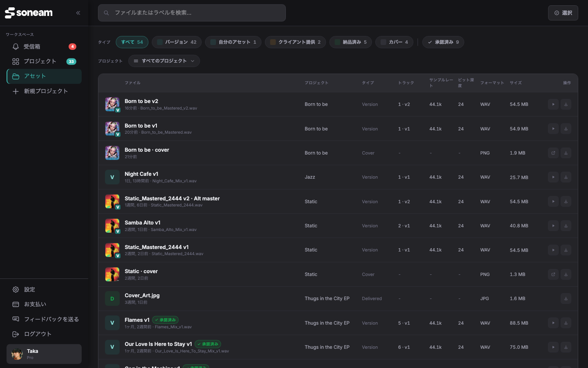This screenshot has width=588, height=368.
Task: Select the すべて 54 filter tab
Action: coord(132,42)
